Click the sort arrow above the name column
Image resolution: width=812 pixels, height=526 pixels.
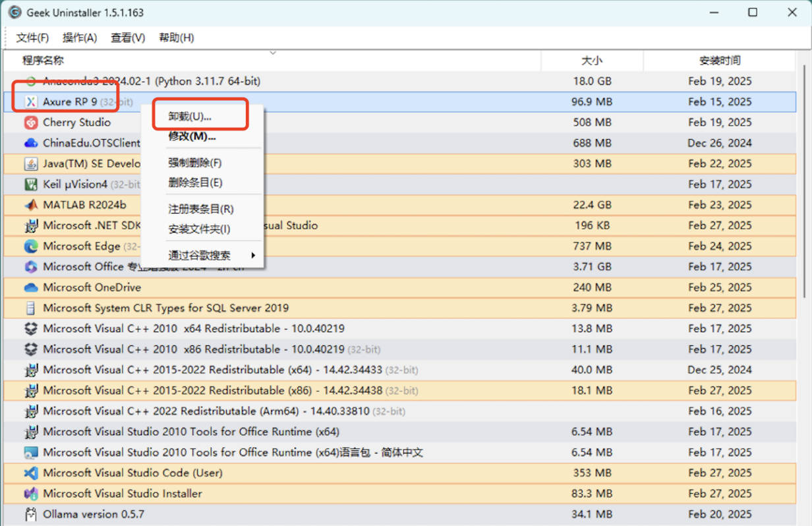(272, 53)
